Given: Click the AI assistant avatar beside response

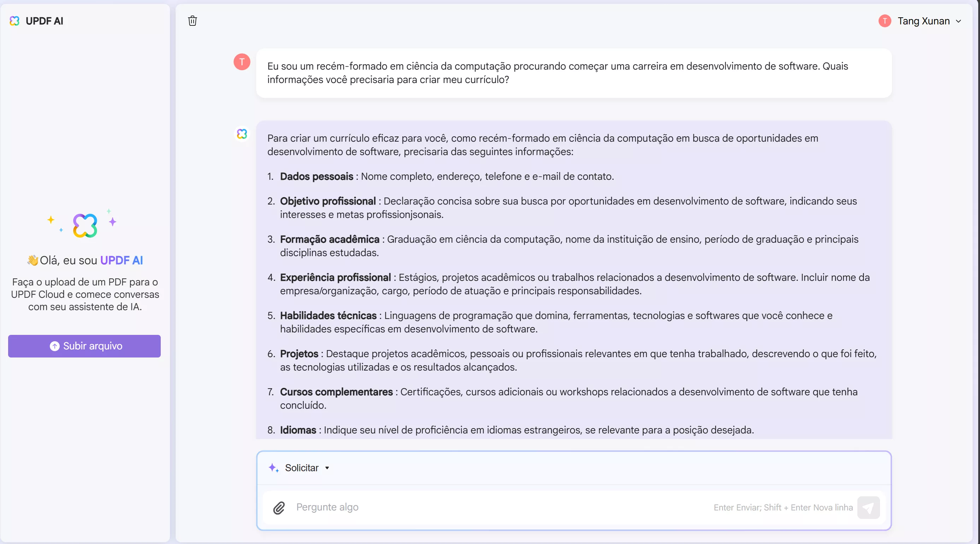Looking at the screenshot, I should click(242, 134).
